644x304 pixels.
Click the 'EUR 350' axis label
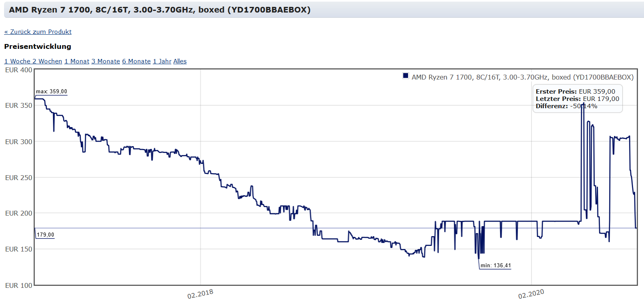(x=19, y=105)
